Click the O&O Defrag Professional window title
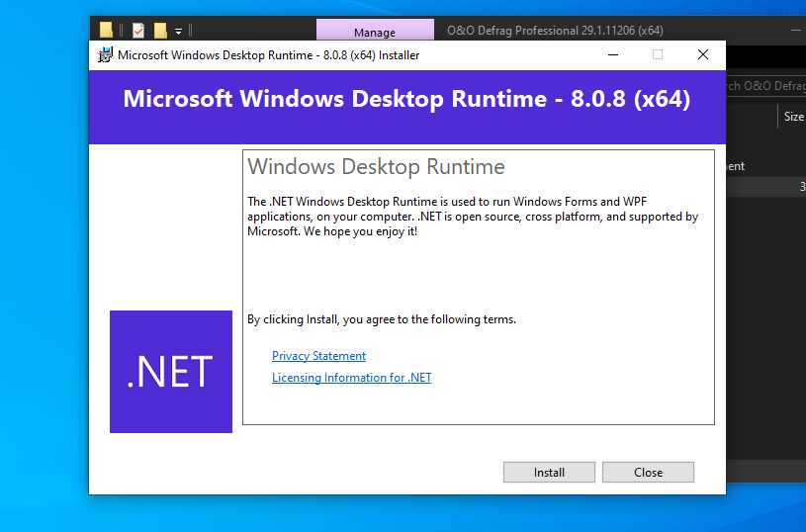Screen dimensions: 806x532 pos(555,31)
